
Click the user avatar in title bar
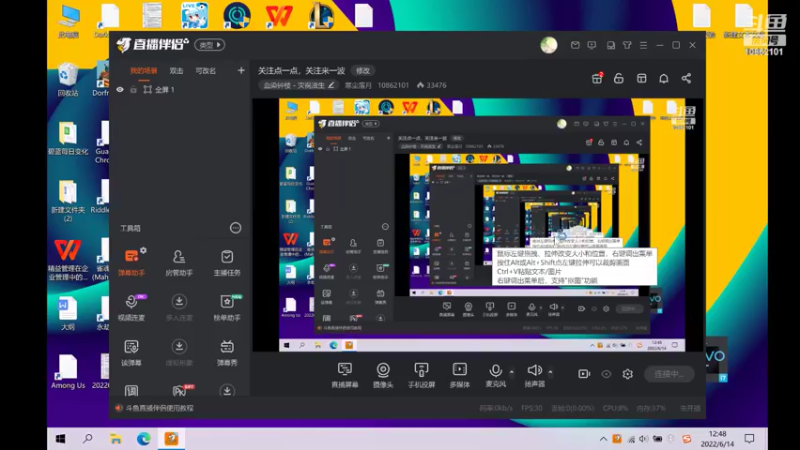(x=549, y=45)
